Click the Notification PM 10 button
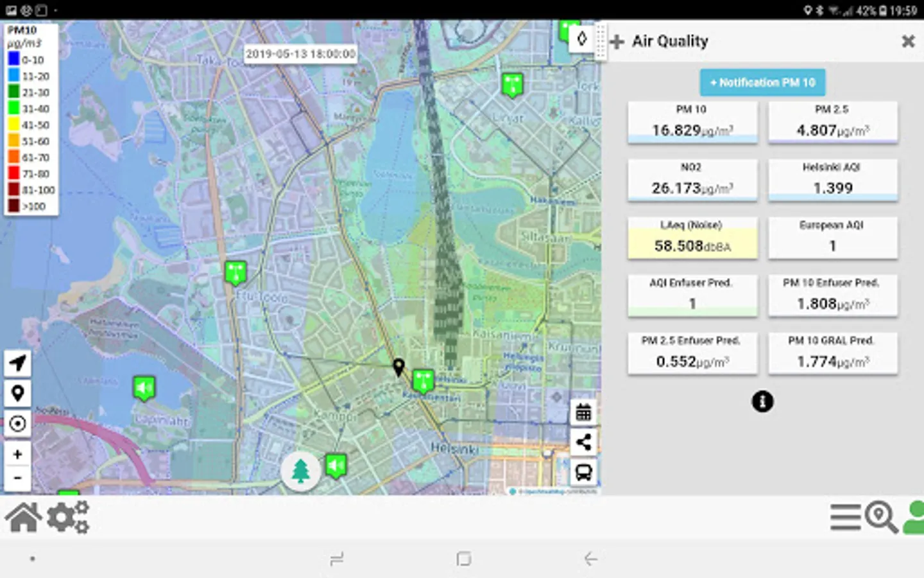This screenshot has width=924, height=578. tap(762, 82)
